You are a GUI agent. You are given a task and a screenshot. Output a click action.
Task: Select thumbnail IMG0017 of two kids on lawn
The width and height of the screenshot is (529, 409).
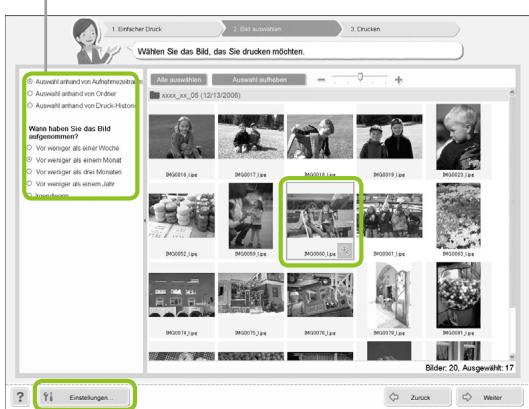(x=251, y=137)
